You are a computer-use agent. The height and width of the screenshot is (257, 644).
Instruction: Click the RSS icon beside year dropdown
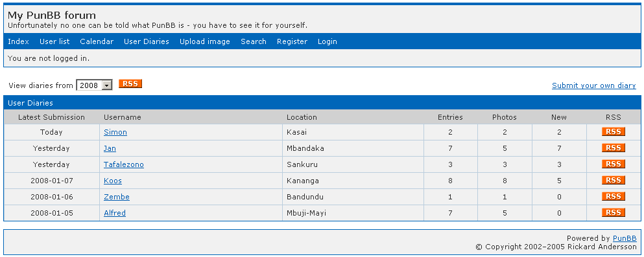130,84
